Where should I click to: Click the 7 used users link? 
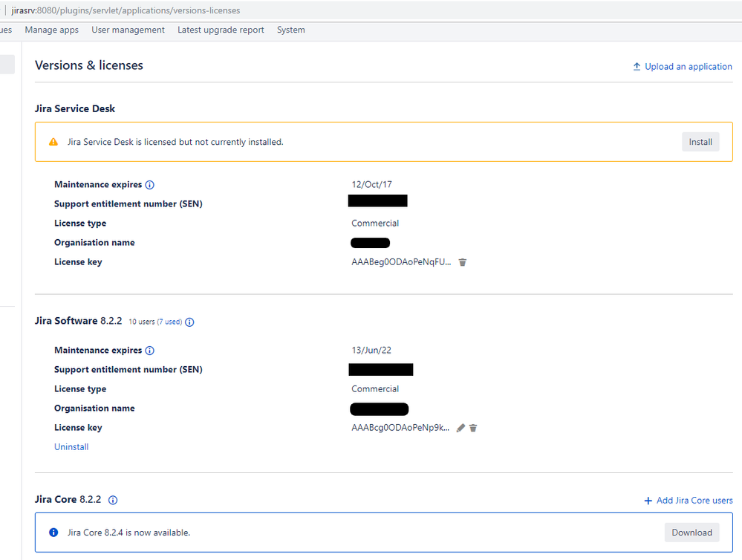pyautogui.click(x=169, y=322)
